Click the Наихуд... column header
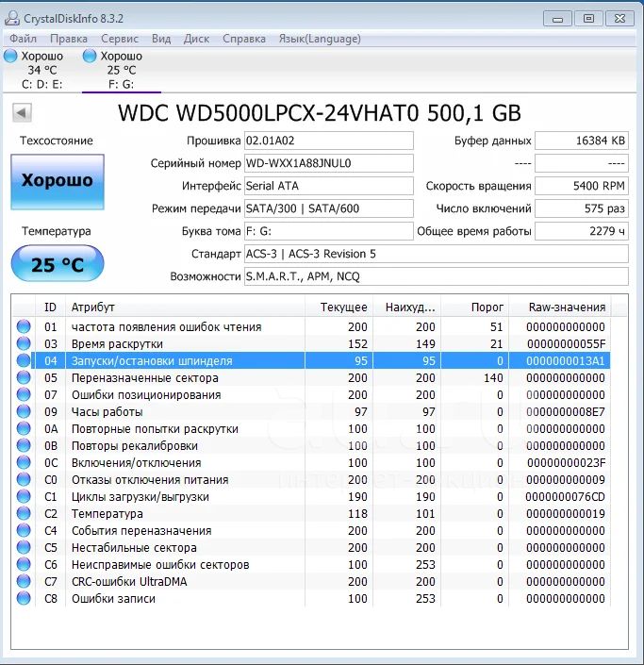Viewport: 644px width, 665px height. point(407,308)
